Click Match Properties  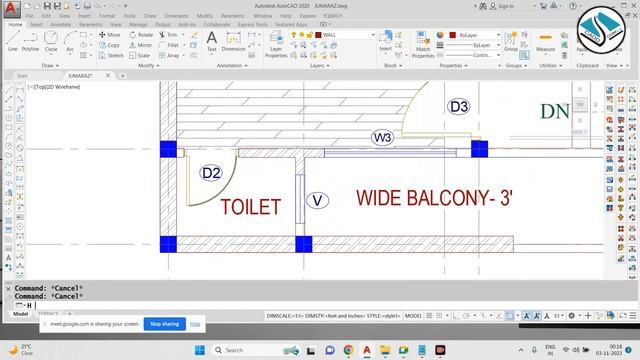pyautogui.click(x=423, y=44)
